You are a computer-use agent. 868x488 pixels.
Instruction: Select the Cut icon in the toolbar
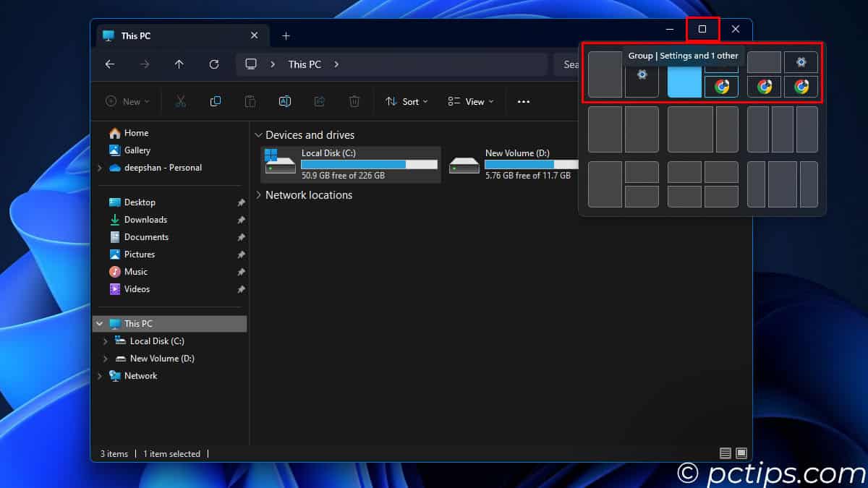click(x=180, y=101)
